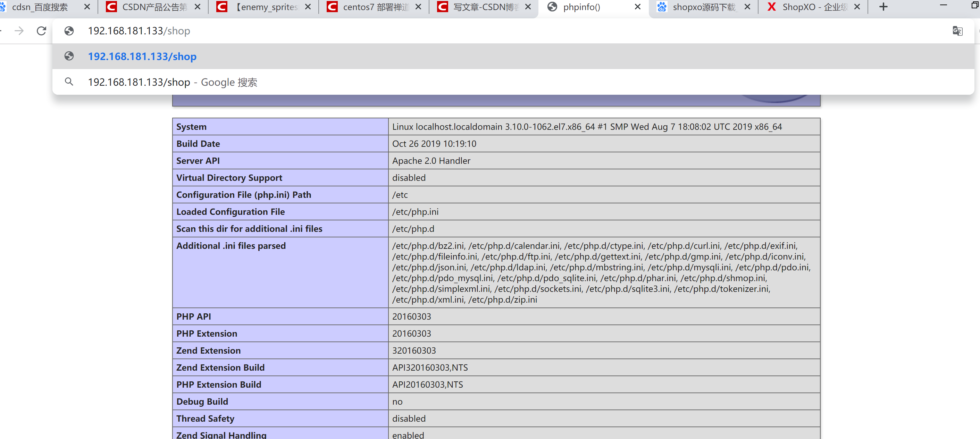980x439 pixels.
Task: Click the globe favicon on the phpinfo() tab
Action: 552,7
